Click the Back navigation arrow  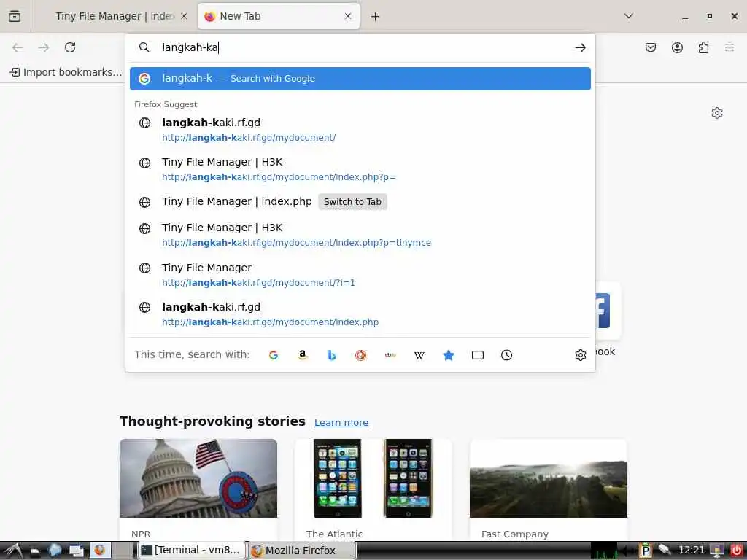(x=18, y=47)
